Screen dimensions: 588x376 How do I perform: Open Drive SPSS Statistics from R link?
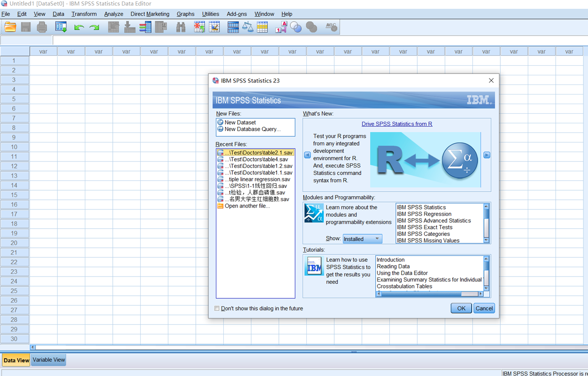pyautogui.click(x=397, y=124)
